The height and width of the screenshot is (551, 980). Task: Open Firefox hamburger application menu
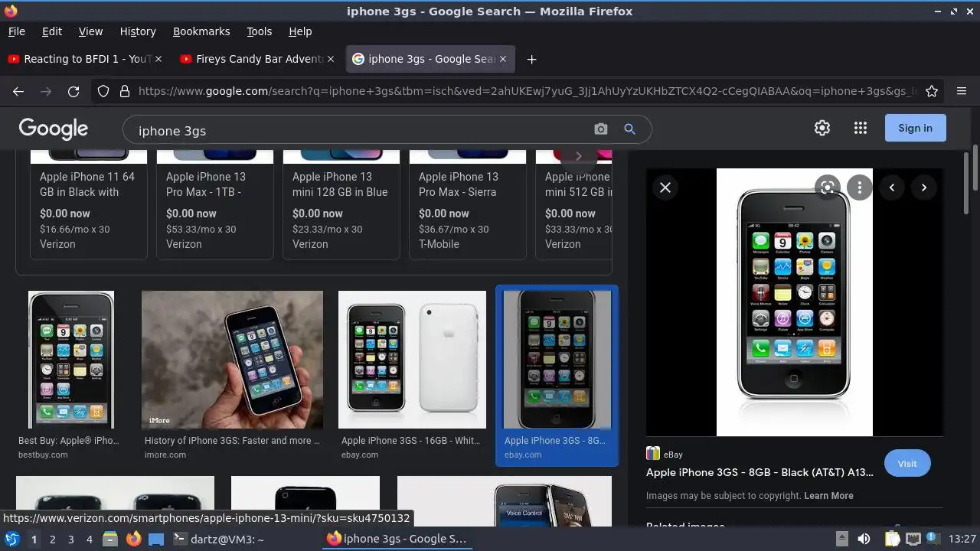[x=962, y=91]
